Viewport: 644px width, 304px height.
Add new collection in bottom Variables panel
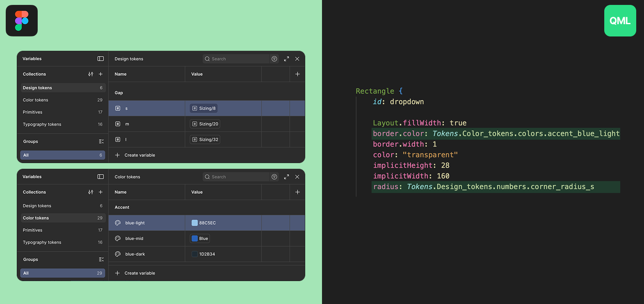[101, 192]
